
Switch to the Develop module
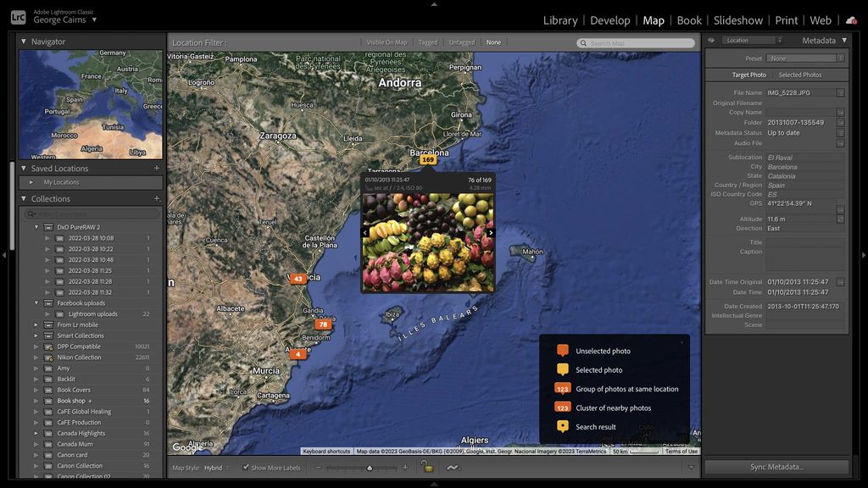click(x=609, y=20)
